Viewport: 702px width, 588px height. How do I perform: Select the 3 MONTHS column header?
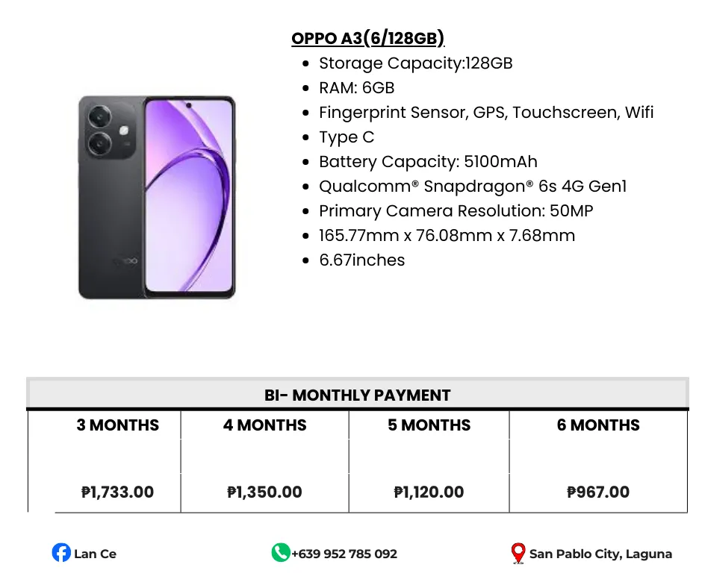[118, 425]
